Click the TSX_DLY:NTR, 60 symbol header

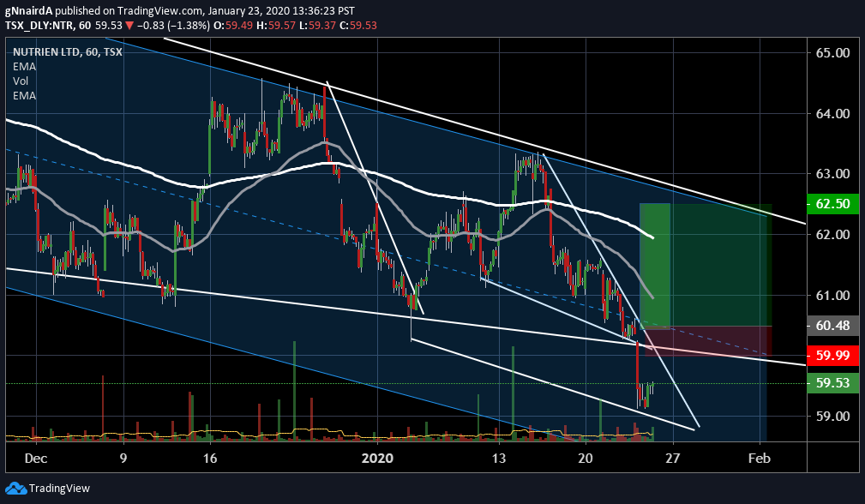[48, 26]
